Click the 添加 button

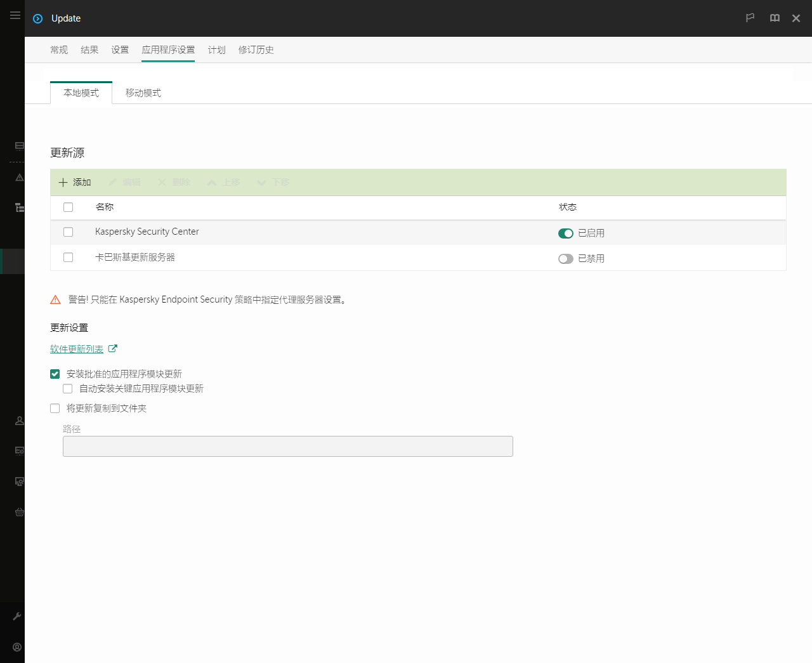(x=75, y=182)
